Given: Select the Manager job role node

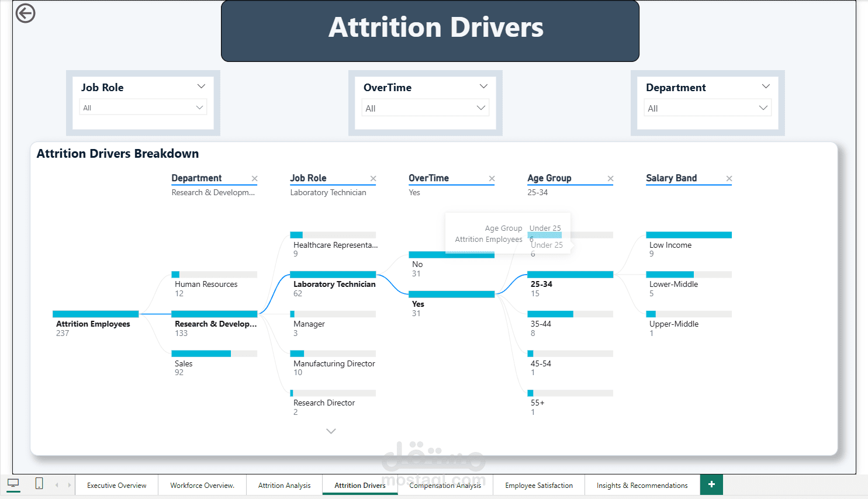Looking at the screenshot, I should click(333, 324).
